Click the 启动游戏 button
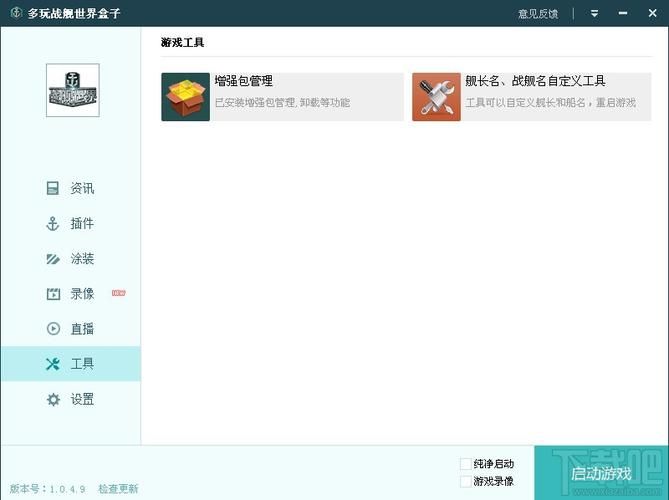The height and width of the screenshot is (500, 669). (601, 473)
